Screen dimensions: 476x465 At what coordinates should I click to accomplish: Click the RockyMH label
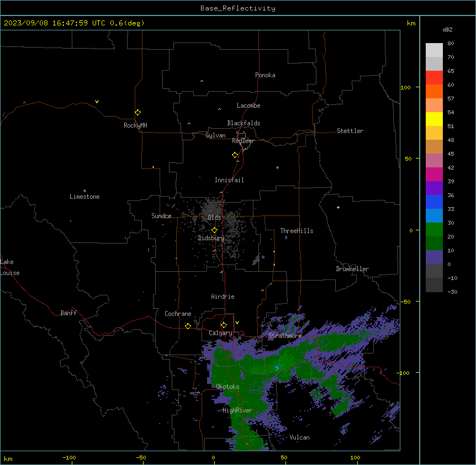pos(135,125)
